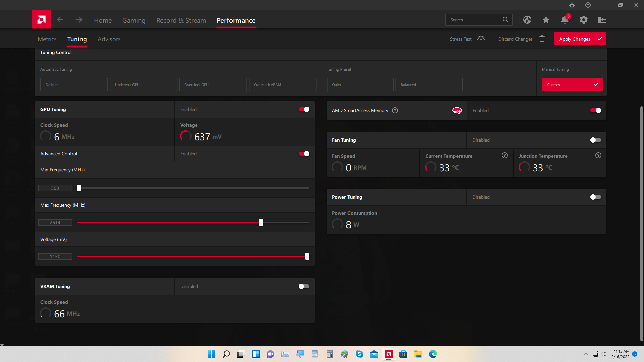Go forward with the right arrow

click(79, 20)
